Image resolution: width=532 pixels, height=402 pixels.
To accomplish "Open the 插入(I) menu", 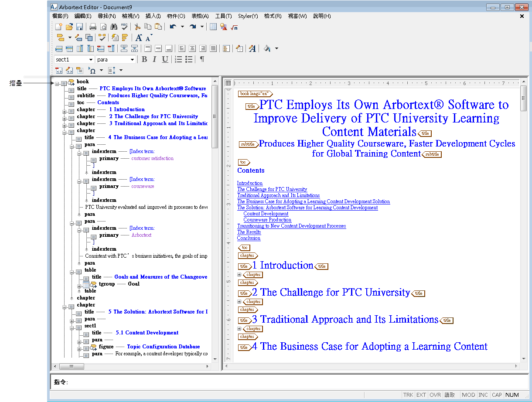I will point(153,16).
